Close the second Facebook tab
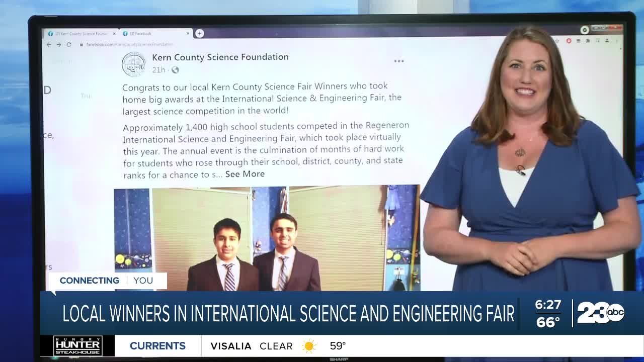 point(189,34)
